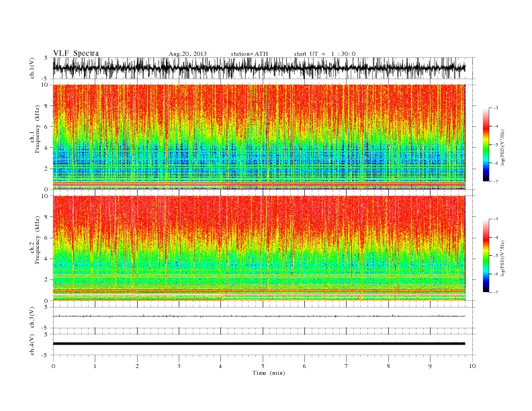Click the "ch.1(V)" axis label
The image size is (532, 411).
(32, 68)
